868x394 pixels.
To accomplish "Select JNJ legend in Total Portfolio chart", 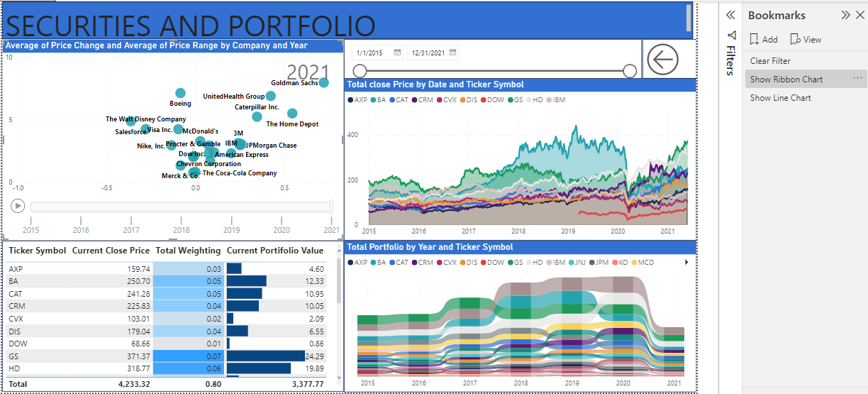I will click(x=579, y=263).
